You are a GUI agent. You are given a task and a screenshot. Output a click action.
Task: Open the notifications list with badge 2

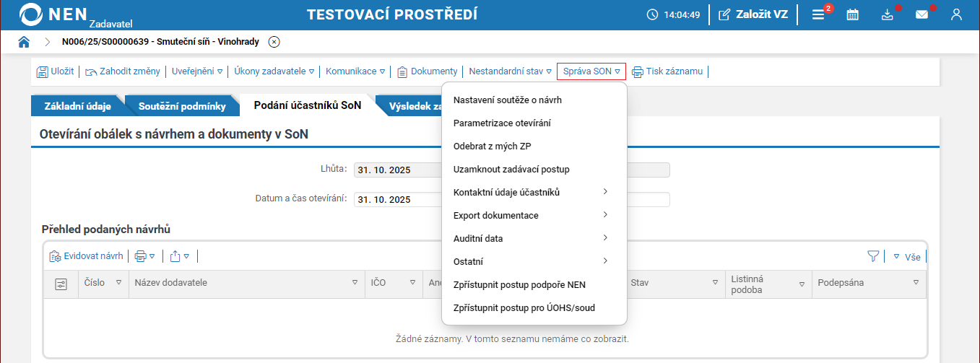point(818,14)
